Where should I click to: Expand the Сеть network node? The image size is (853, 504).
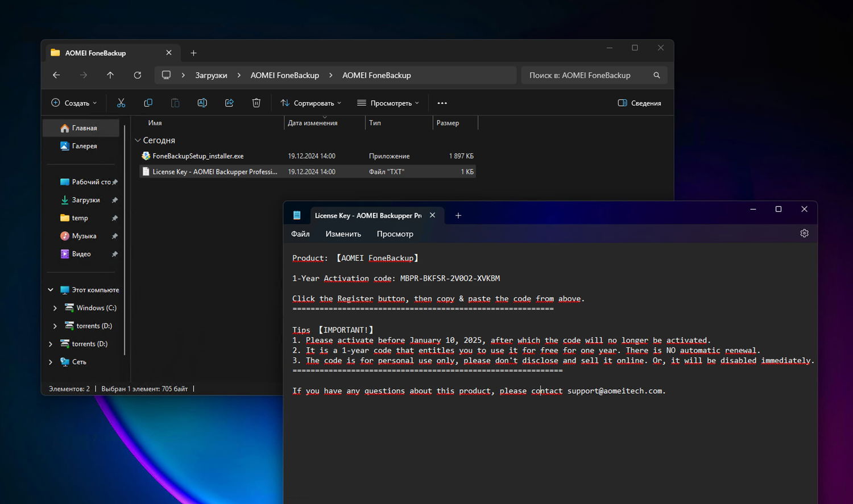click(x=51, y=362)
